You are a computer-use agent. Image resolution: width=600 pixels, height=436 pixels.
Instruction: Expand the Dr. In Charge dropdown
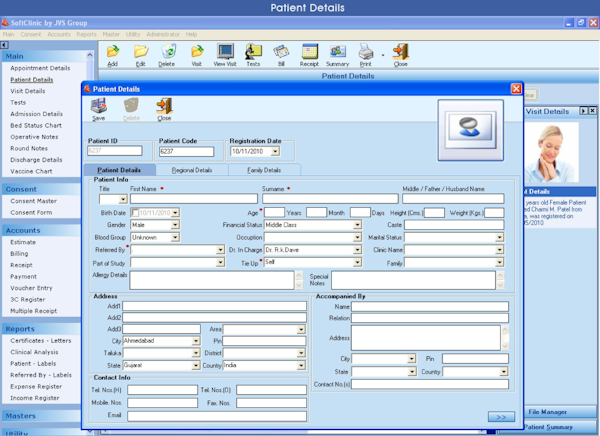(357, 251)
